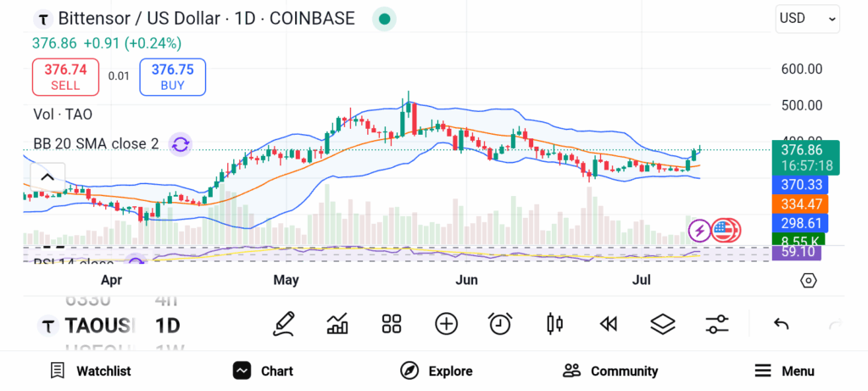The height and width of the screenshot is (391, 868).
Task: Click the 376.74 SELL button
Action: pos(66,77)
